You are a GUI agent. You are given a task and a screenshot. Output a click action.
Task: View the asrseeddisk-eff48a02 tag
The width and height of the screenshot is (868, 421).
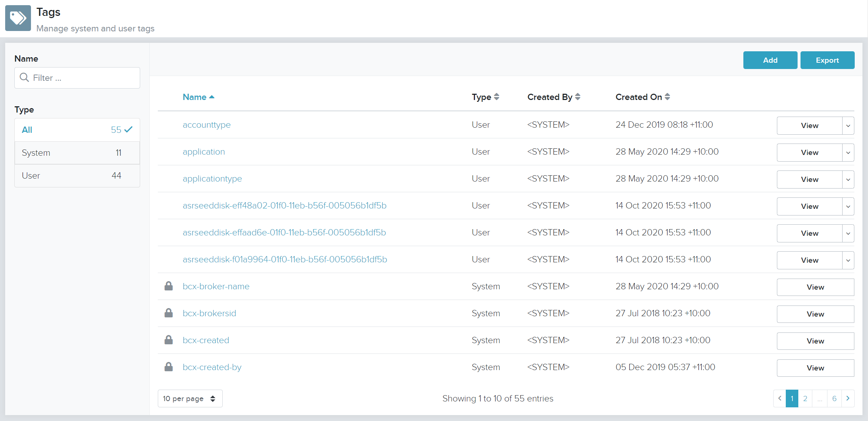point(810,207)
